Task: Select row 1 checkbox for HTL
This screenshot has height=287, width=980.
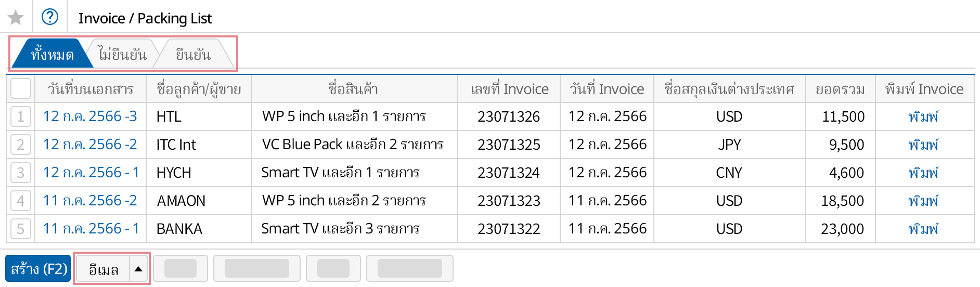Action: coord(21,116)
